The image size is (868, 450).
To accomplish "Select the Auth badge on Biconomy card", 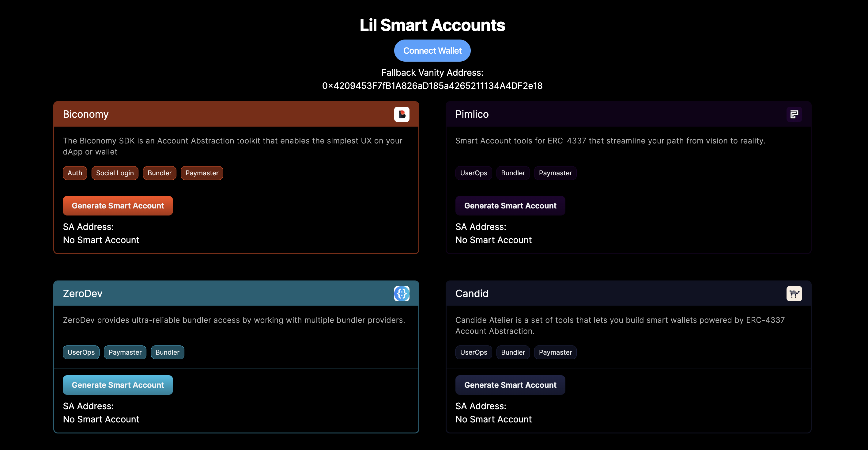I will [74, 173].
